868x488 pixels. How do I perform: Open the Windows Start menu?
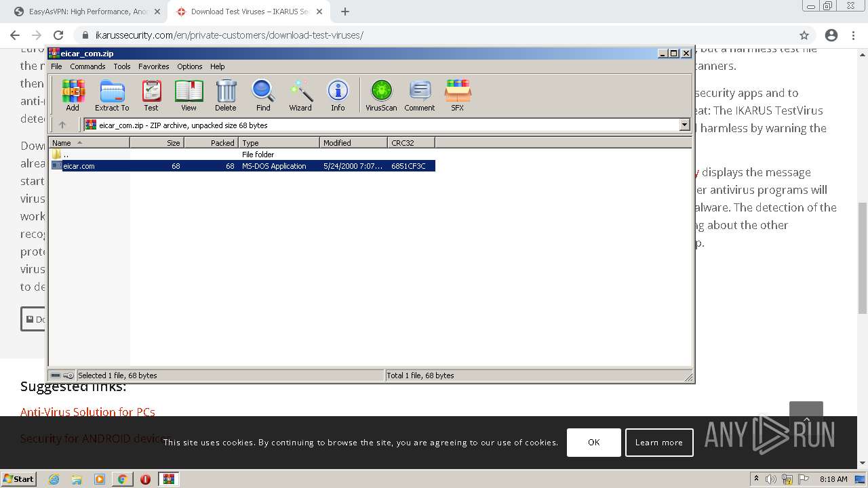(x=19, y=479)
